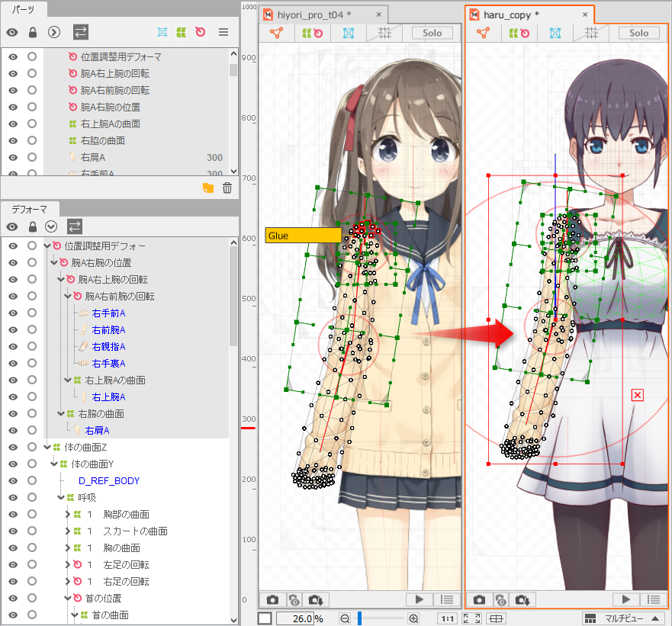Click deformer panel lock header icon
The image size is (672, 626).
coord(33,226)
